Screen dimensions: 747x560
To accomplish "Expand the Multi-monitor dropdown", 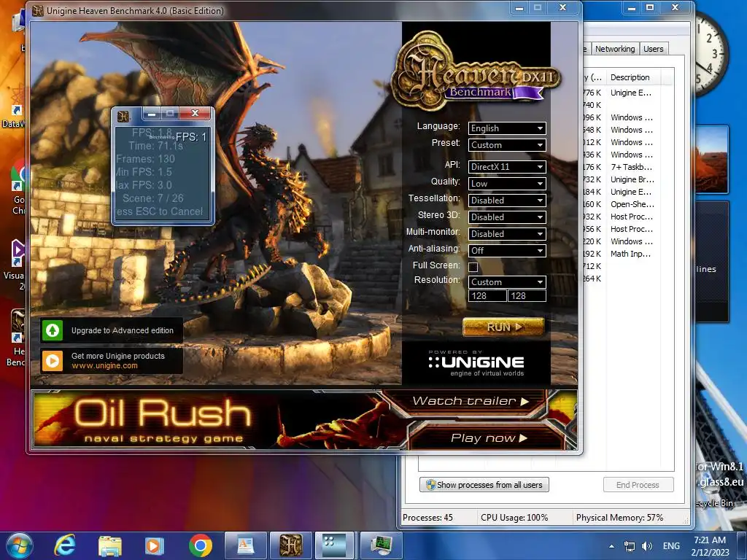I will (507, 234).
